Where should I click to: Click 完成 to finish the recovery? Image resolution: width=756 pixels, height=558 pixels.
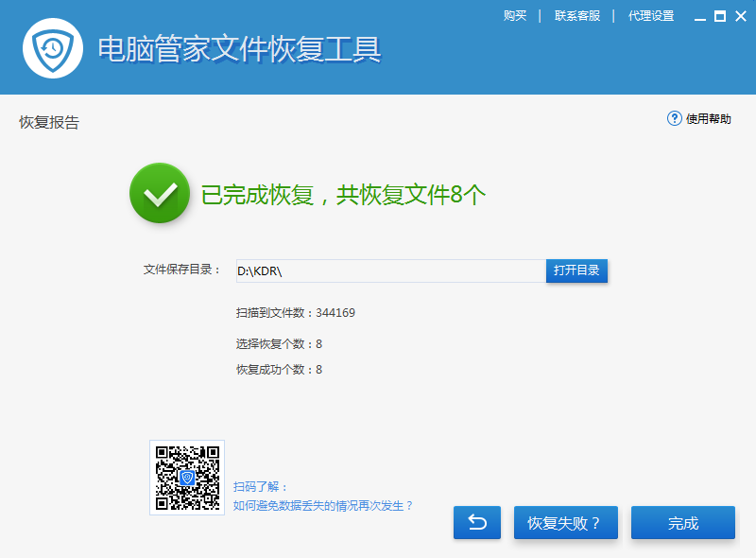pos(682,522)
